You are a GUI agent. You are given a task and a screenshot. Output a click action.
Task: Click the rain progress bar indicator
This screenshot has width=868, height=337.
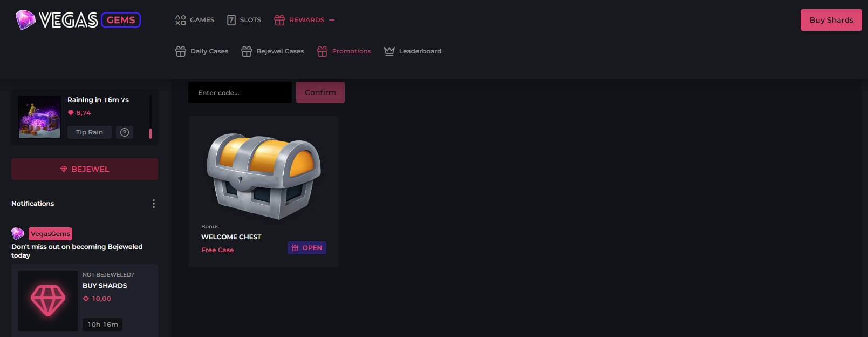151,133
